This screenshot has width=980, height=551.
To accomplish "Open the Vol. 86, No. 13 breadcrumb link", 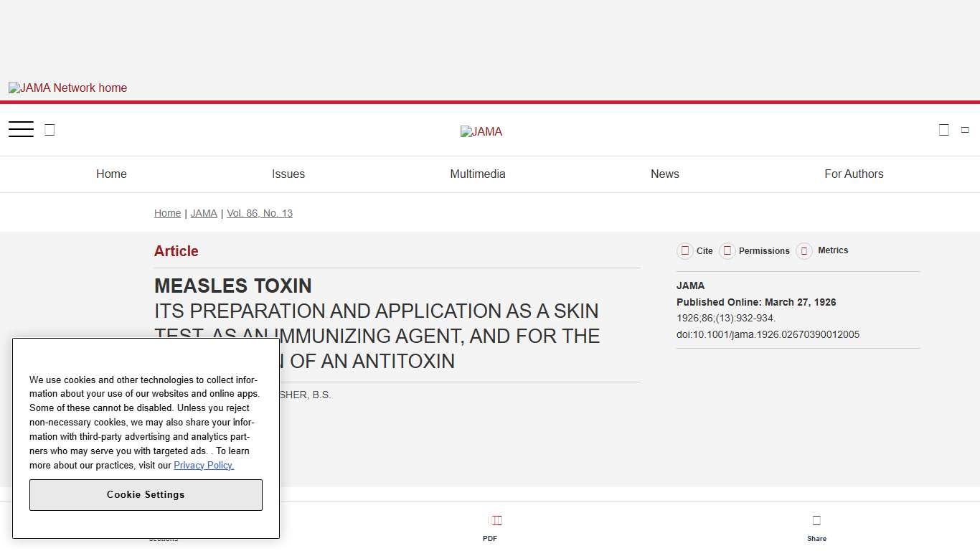I will [260, 213].
